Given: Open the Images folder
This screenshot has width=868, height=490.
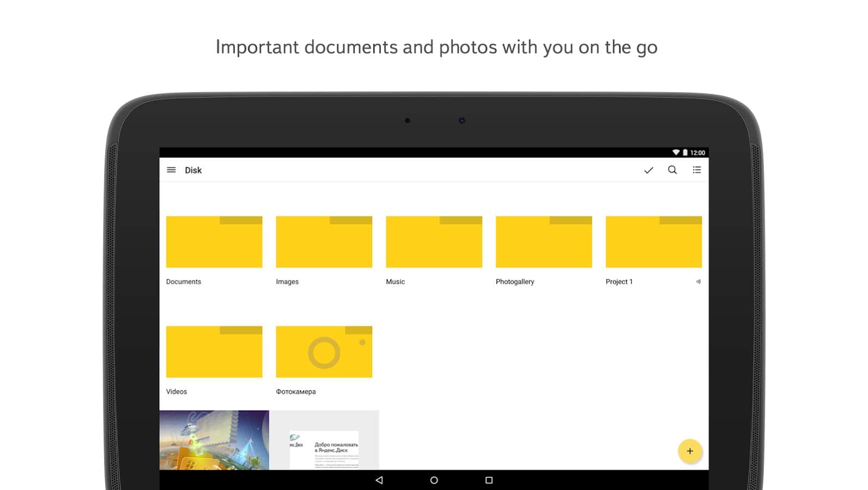Looking at the screenshot, I should tap(324, 242).
